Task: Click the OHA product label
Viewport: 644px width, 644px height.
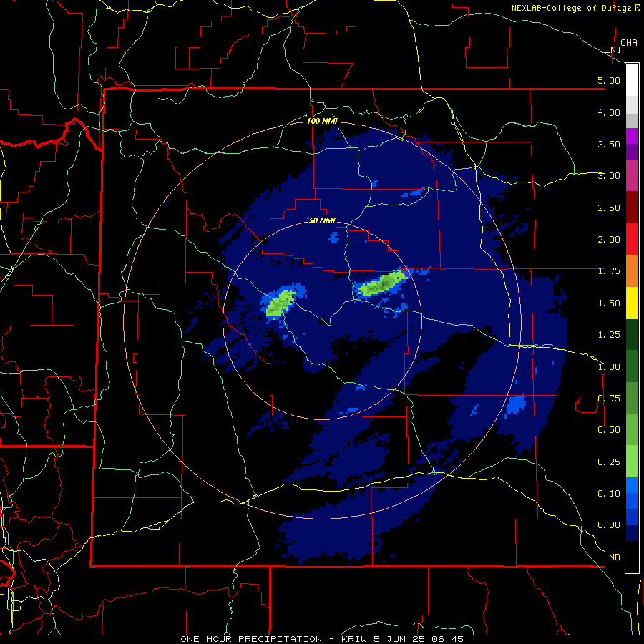Action: point(629,43)
